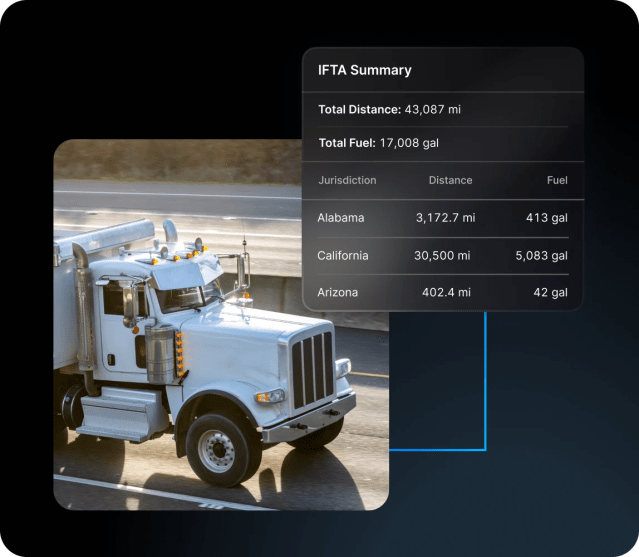The height and width of the screenshot is (557, 639).
Task: Select the Alabama jurisdiction cell
Action: pyautogui.click(x=341, y=218)
